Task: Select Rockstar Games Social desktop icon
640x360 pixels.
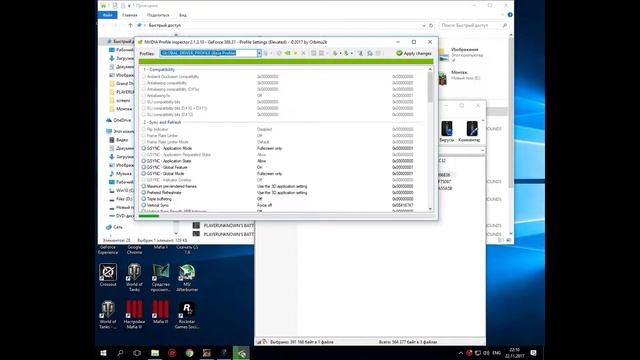Action: click(187, 315)
